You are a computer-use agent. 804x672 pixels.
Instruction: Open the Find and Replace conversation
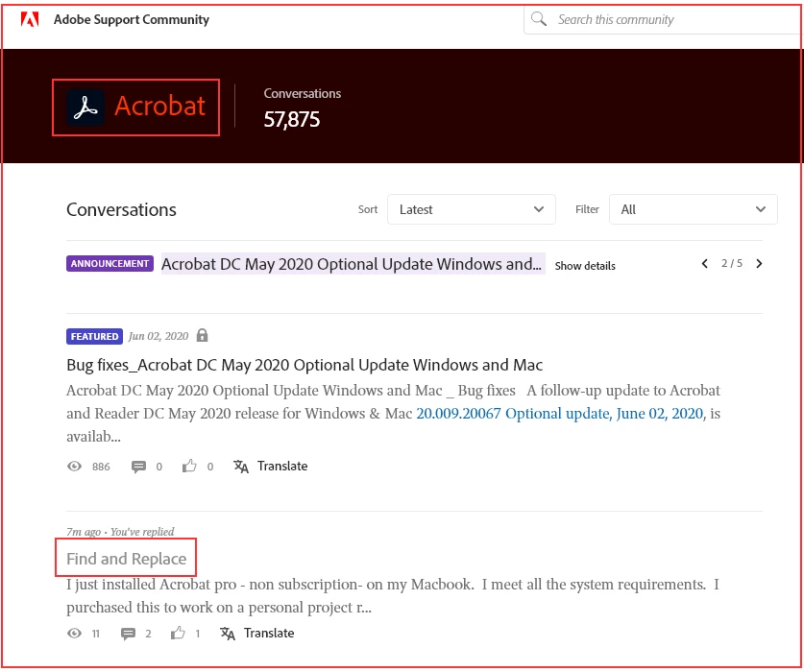[126, 560]
